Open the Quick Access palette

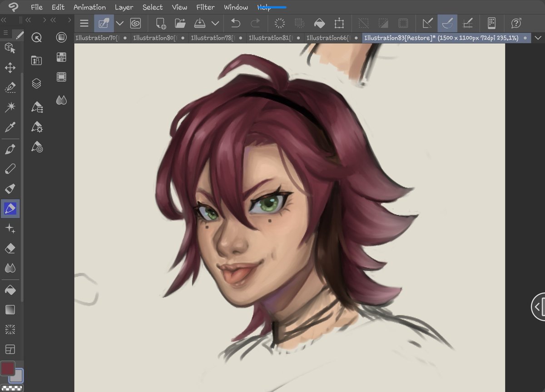[37, 38]
